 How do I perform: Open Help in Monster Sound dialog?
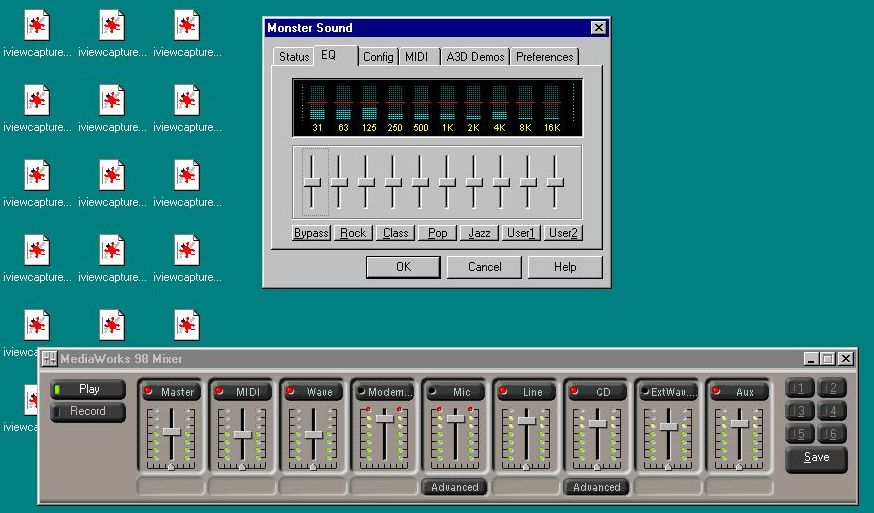click(x=565, y=267)
